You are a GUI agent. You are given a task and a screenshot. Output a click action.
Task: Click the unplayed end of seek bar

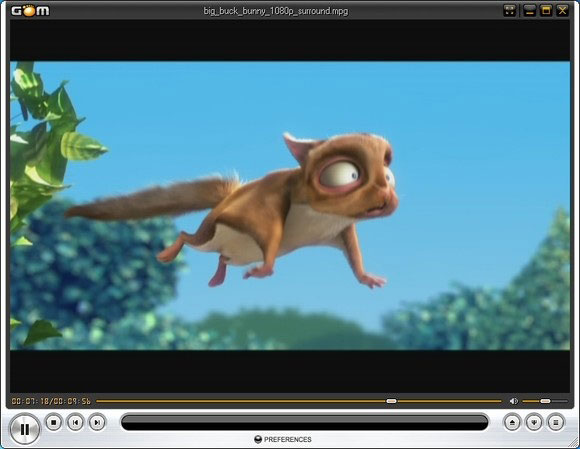pyautogui.click(x=449, y=401)
